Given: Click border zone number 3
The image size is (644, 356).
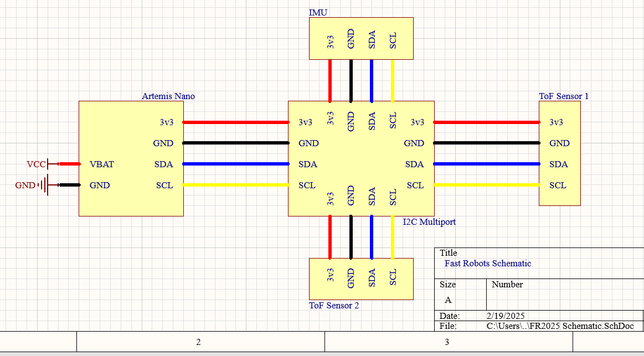Looking at the screenshot, I should pyautogui.click(x=447, y=342).
